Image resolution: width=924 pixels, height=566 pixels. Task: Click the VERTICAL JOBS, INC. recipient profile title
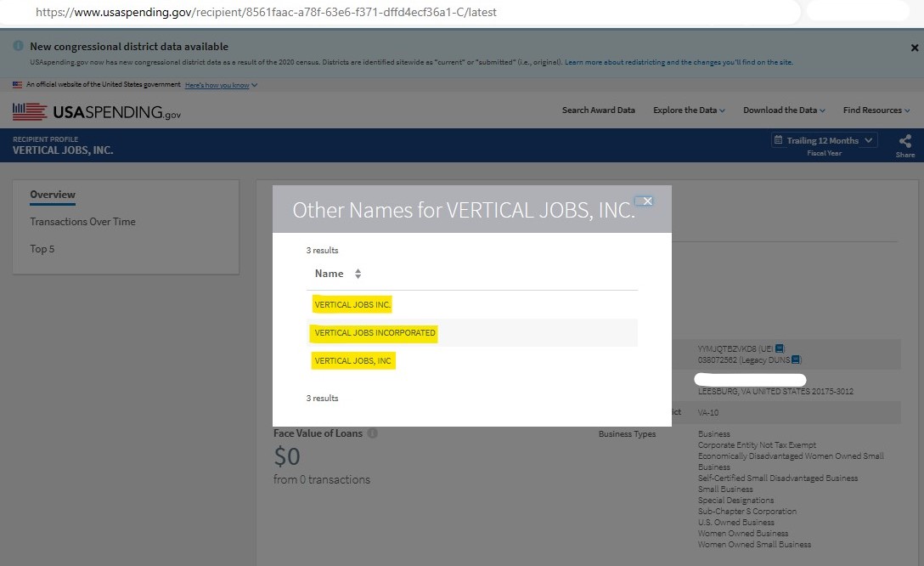point(63,150)
